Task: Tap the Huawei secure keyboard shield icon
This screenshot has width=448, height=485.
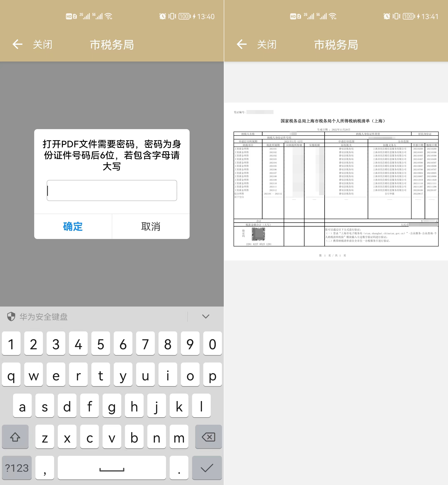Action: point(11,317)
